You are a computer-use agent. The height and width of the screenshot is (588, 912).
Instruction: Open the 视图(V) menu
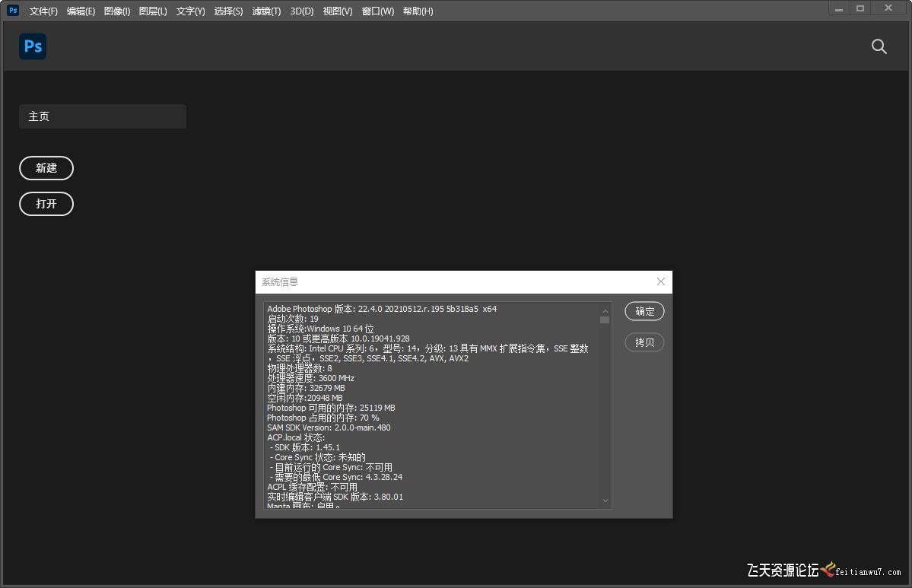point(338,11)
